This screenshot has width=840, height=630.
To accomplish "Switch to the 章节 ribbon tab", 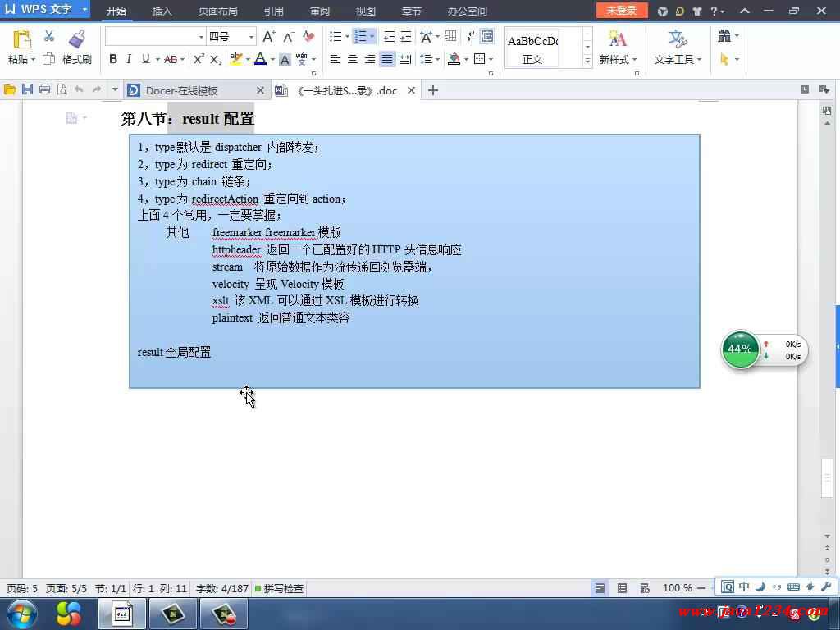I will [x=412, y=11].
